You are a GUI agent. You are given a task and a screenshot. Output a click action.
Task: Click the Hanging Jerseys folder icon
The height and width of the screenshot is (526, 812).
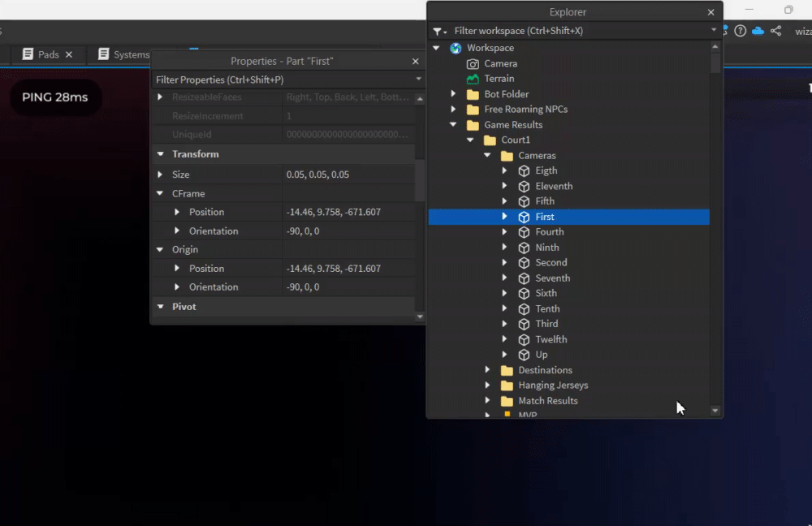coord(507,386)
